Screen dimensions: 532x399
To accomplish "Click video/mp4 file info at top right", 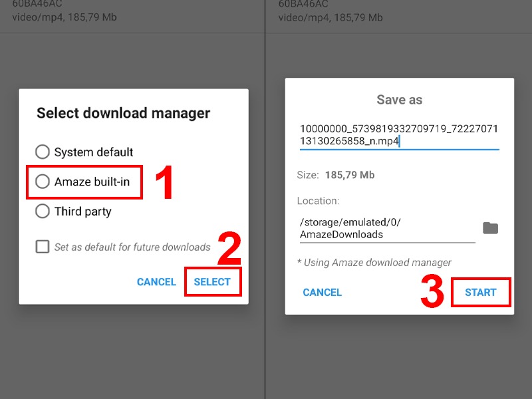I will tap(330, 17).
